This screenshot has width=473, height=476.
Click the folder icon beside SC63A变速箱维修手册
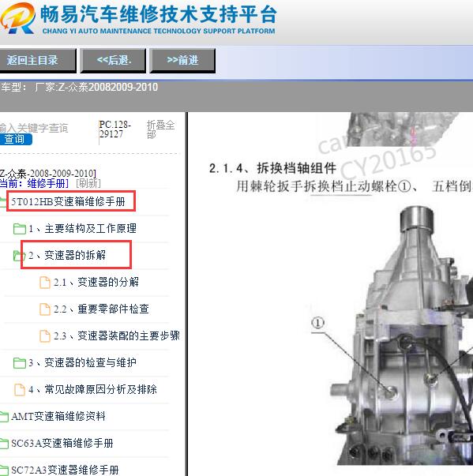(x=4, y=444)
